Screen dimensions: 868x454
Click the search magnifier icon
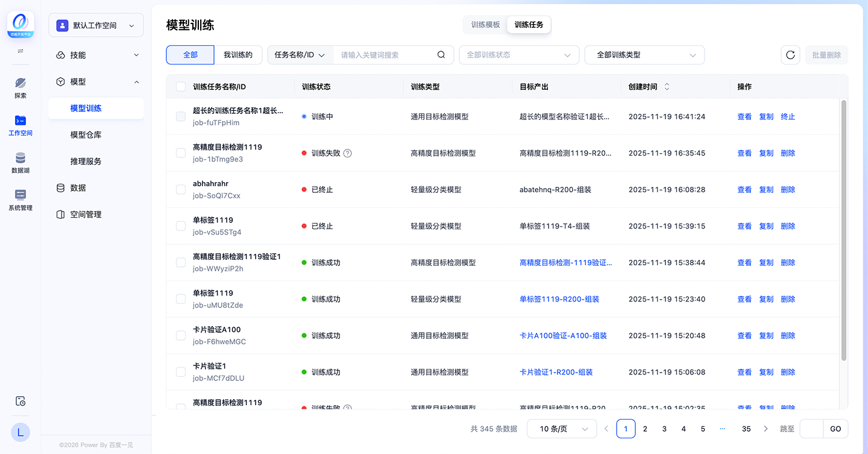[441, 55]
